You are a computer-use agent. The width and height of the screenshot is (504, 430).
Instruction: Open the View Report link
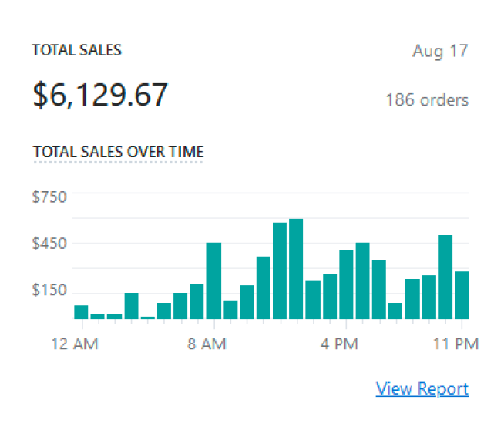422,388
